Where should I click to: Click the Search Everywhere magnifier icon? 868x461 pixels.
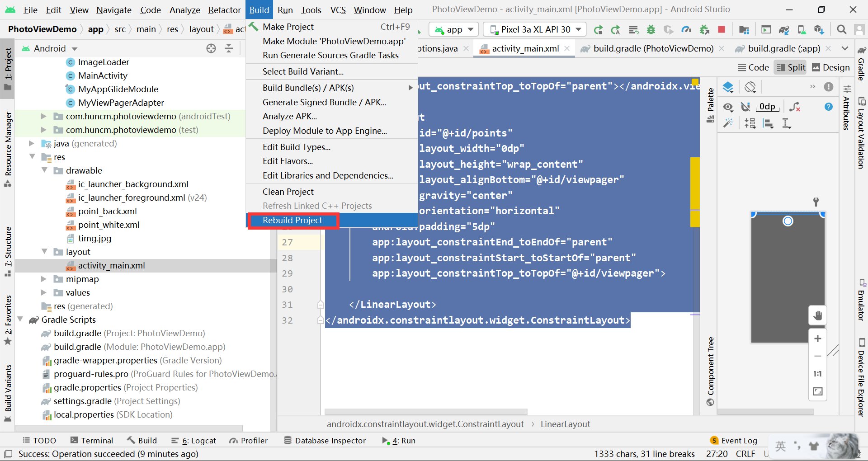click(x=841, y=30)
